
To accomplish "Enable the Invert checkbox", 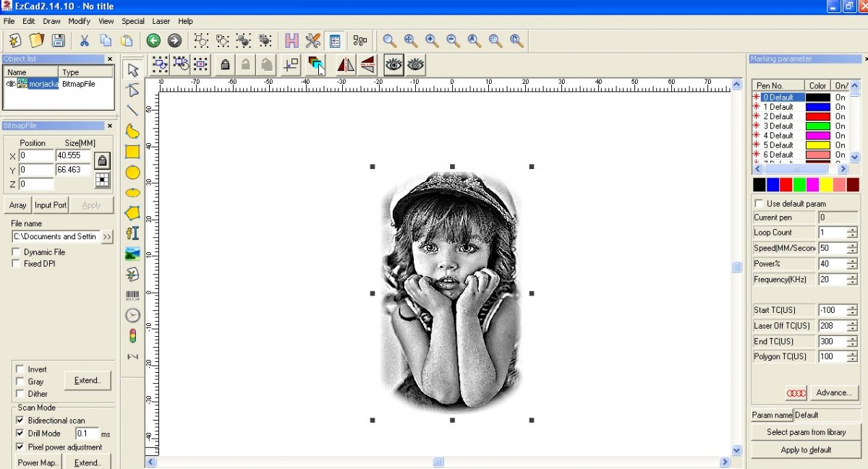I will click(x=20, y=369).
